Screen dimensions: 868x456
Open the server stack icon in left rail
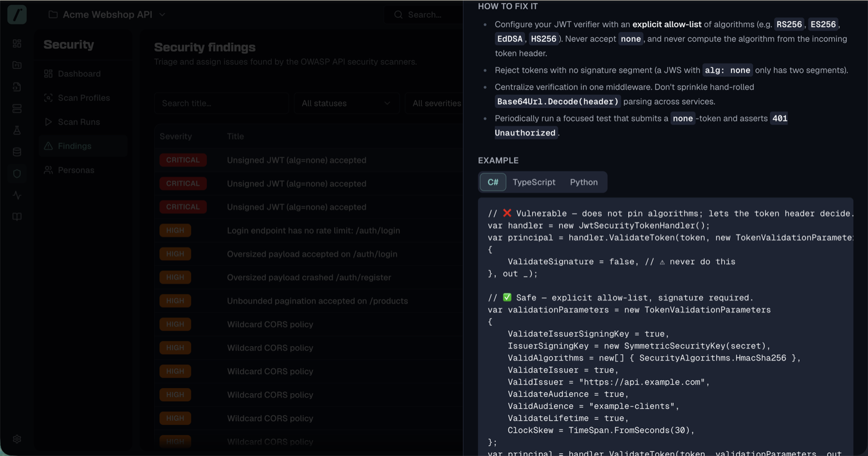point(17,108)
